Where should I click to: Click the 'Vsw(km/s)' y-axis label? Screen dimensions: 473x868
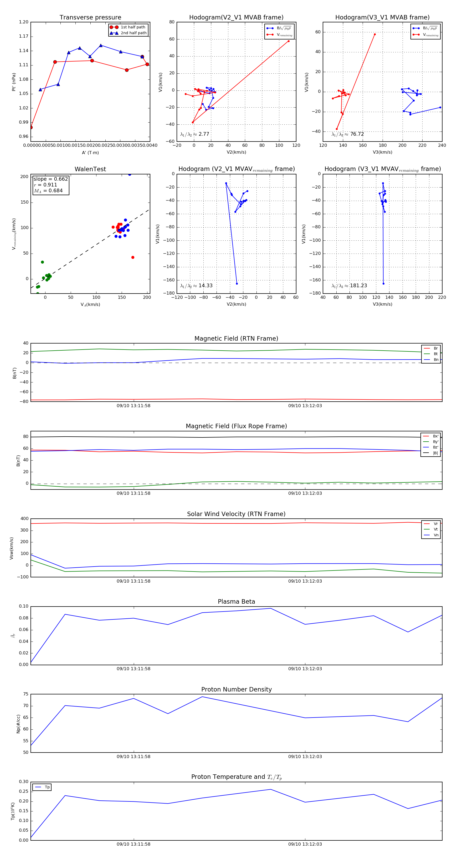pyautogui.click(x=12, y=548)
